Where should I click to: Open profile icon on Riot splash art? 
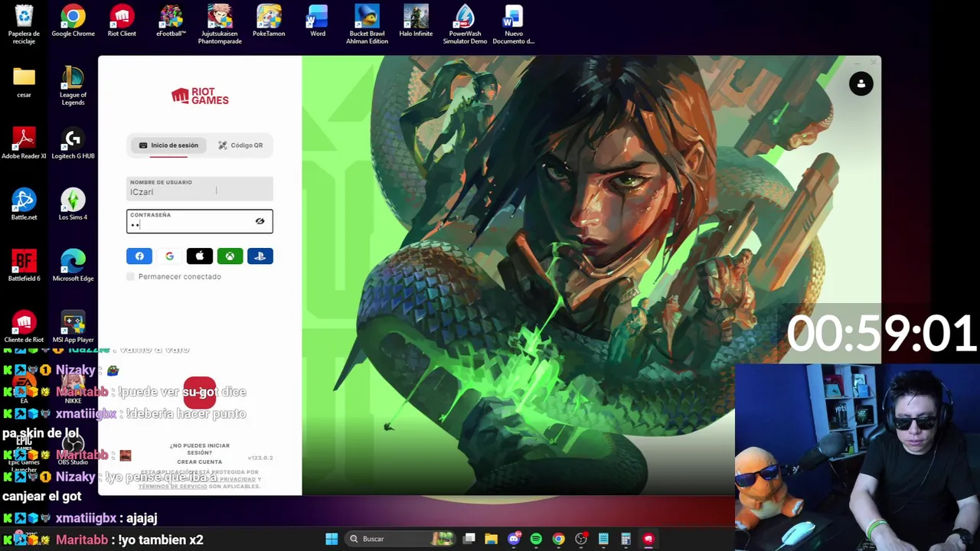tap(861, 84)
